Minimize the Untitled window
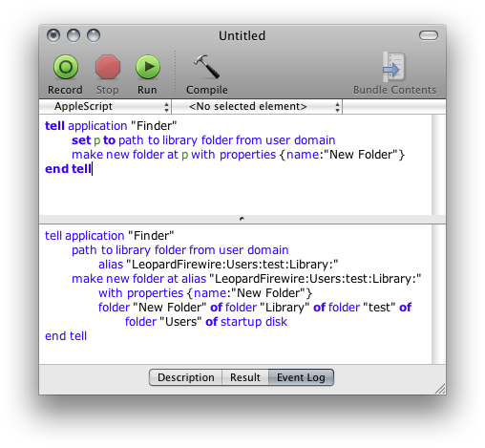 (74, 35)
